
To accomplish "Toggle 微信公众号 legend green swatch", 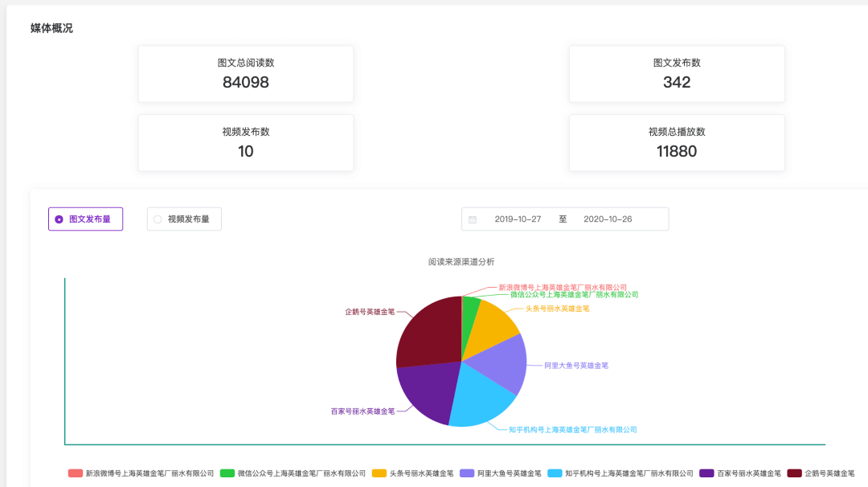I will click(x=227, y=473).
